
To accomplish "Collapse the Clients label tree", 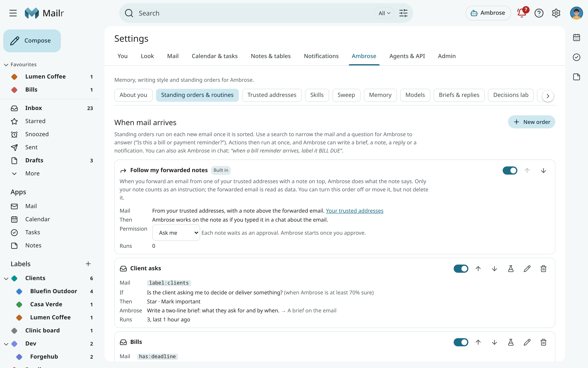I will tap(6, 278).
